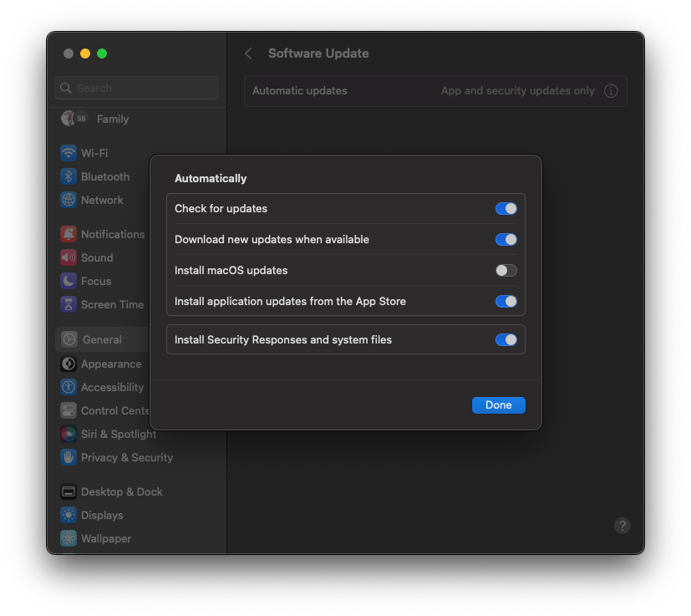Click the Screen Time hourglass icon
This screenshot has height=616, width=691.
69,304
